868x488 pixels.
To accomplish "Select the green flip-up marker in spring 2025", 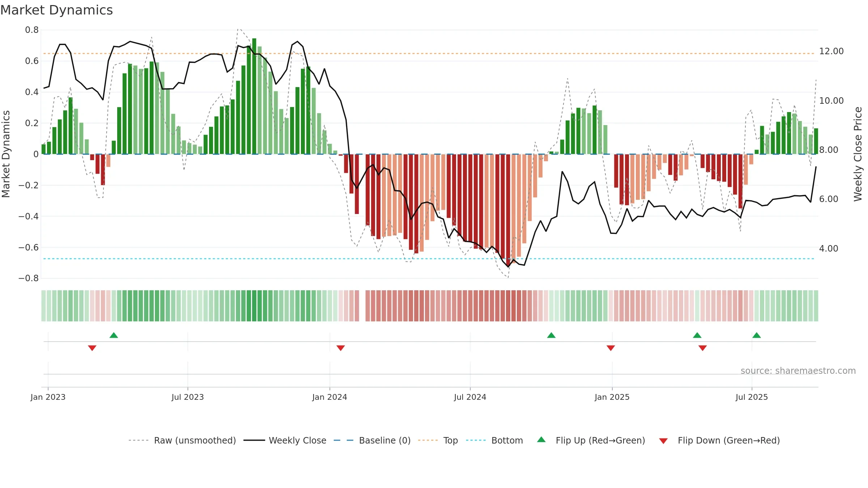I will (x=697, y=335).
